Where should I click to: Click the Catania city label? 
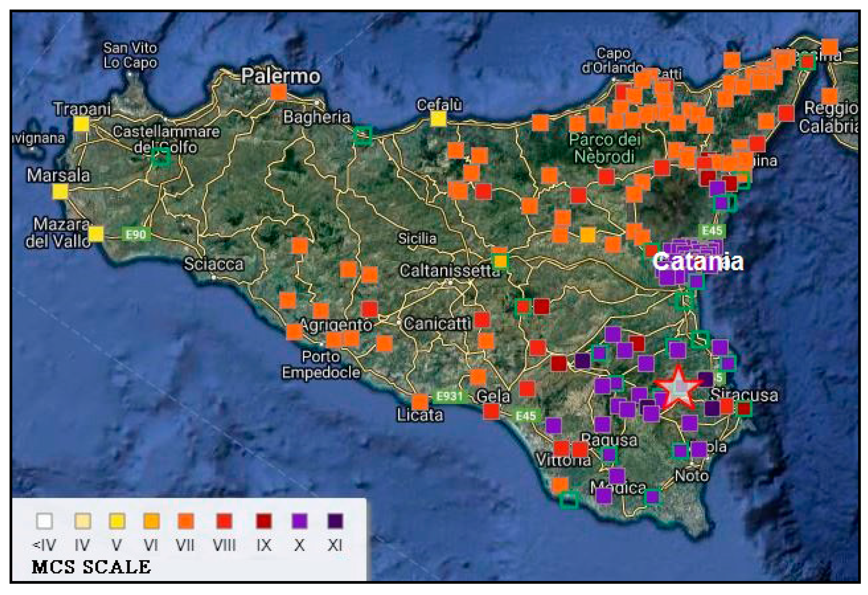point(698,262)
